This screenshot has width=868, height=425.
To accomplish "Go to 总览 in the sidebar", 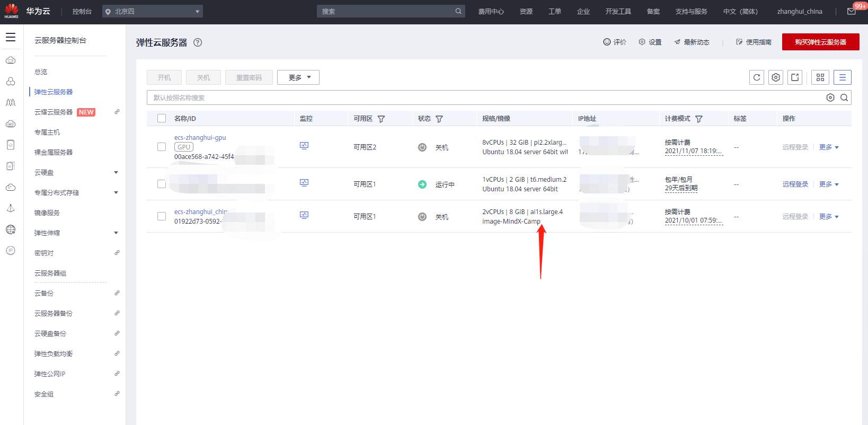I will (x=41, y=72).
